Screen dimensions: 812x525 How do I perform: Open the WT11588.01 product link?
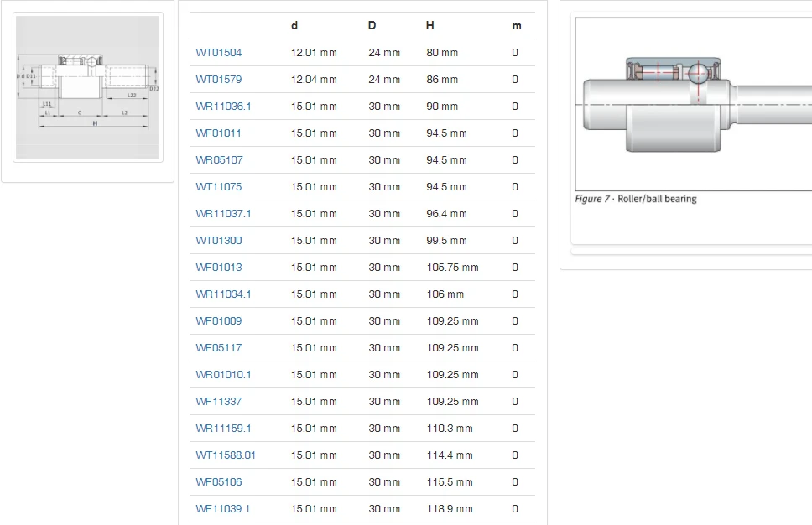click(x=226, y=455)
